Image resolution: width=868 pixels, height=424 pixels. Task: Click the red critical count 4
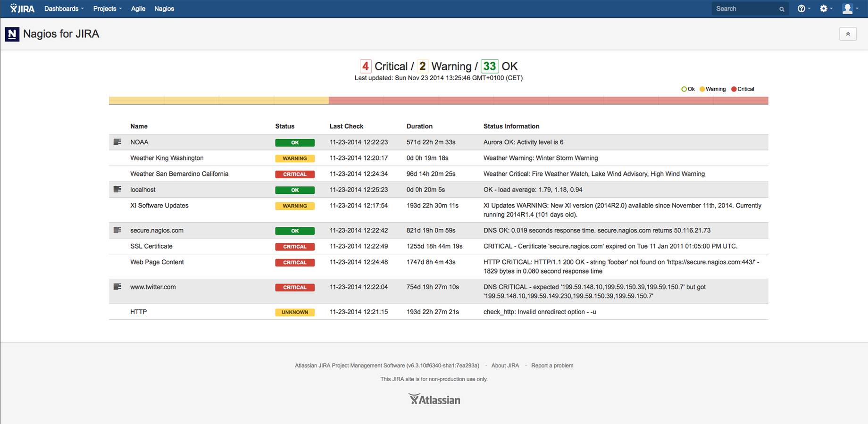tap(365, 66)
